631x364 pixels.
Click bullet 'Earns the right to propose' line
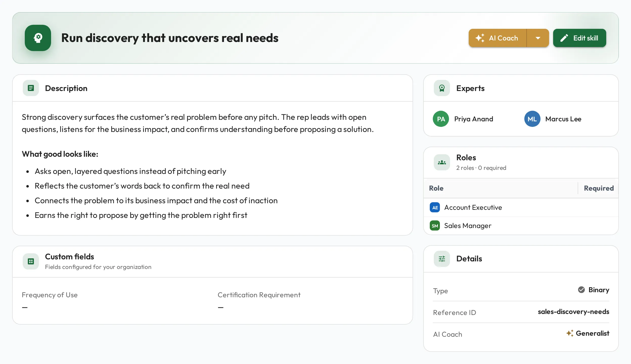pyautogui.click(x=141, y=215)
